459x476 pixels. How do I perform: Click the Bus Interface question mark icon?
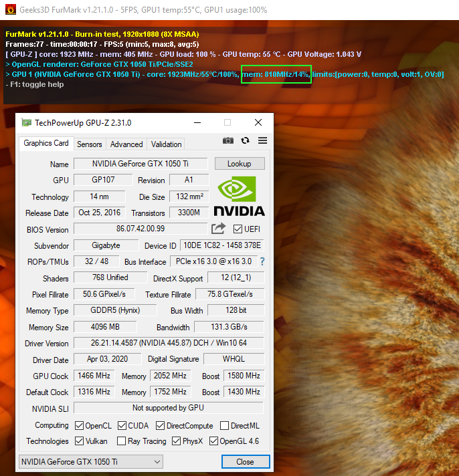coord(262,261)
